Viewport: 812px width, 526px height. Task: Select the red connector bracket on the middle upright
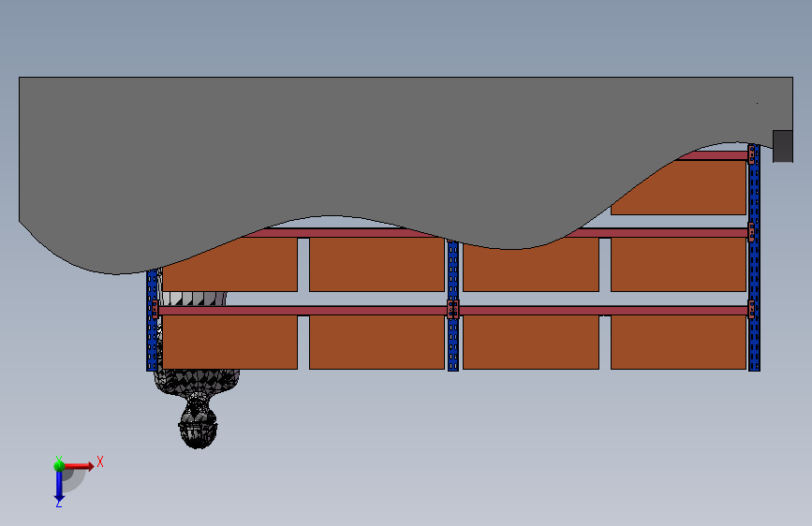point(453,310)
